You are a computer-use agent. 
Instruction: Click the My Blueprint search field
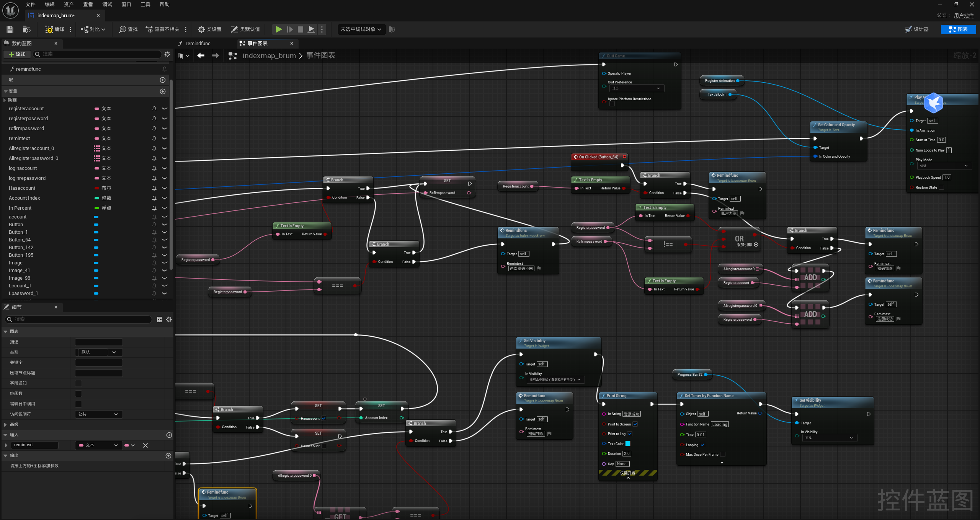97,54
